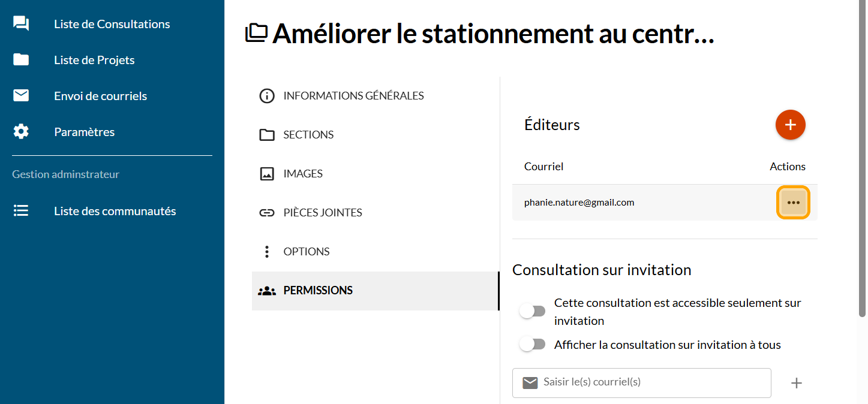The image size is (868, 404).
Task: Open actions menu for phanie.nature@gmail.com
Action: coord(793,203)
